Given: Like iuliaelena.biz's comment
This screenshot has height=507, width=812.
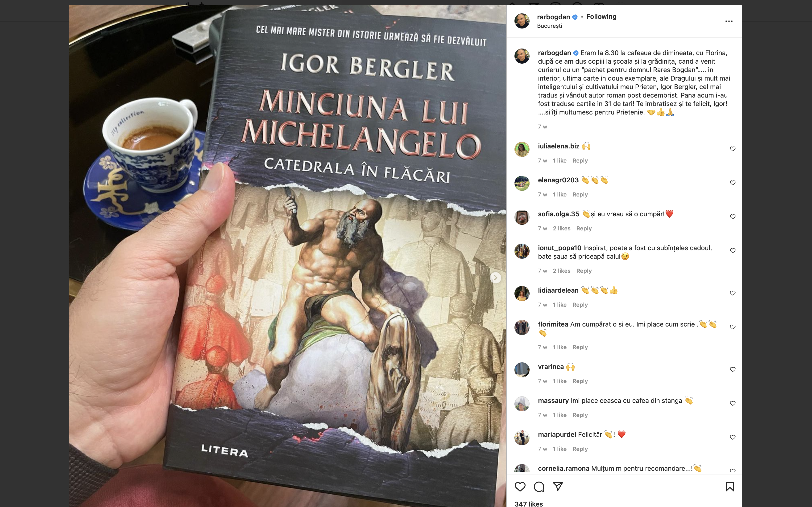Looking at the screenshot, I should tap(733, 149).
